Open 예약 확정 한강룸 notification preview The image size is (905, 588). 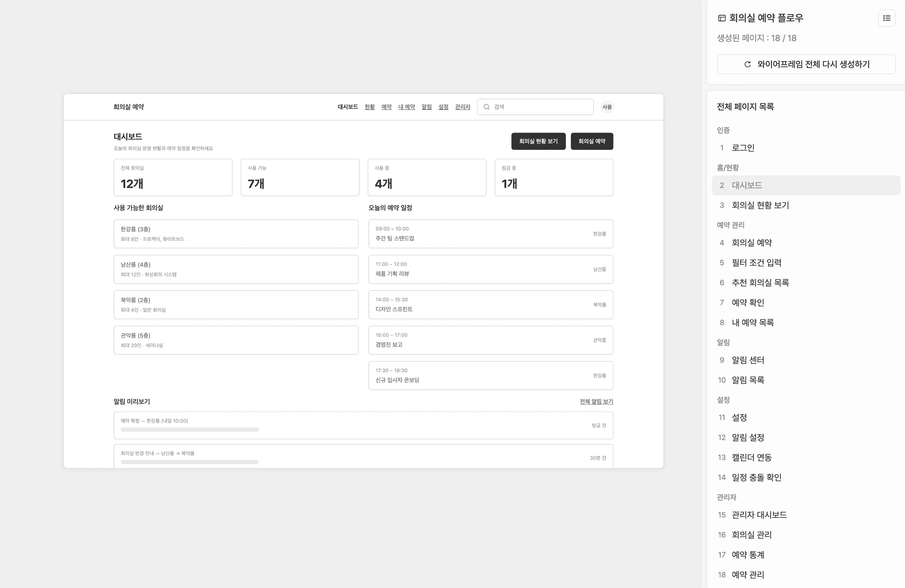363,425
